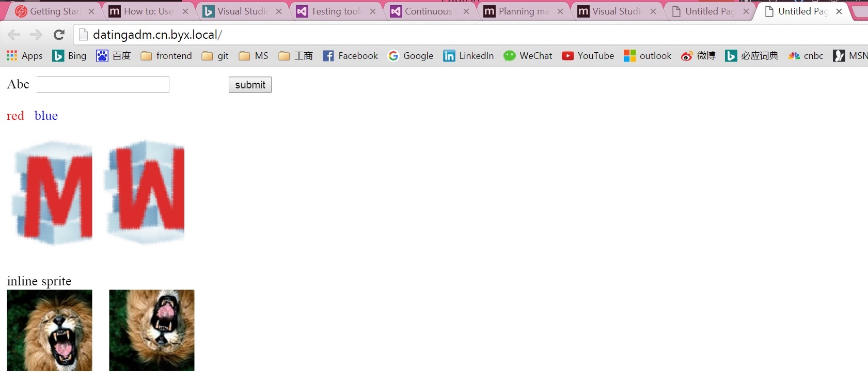Click the address bar URL
The width and height of the screenshot is (868, 381).
pos(157,35)
